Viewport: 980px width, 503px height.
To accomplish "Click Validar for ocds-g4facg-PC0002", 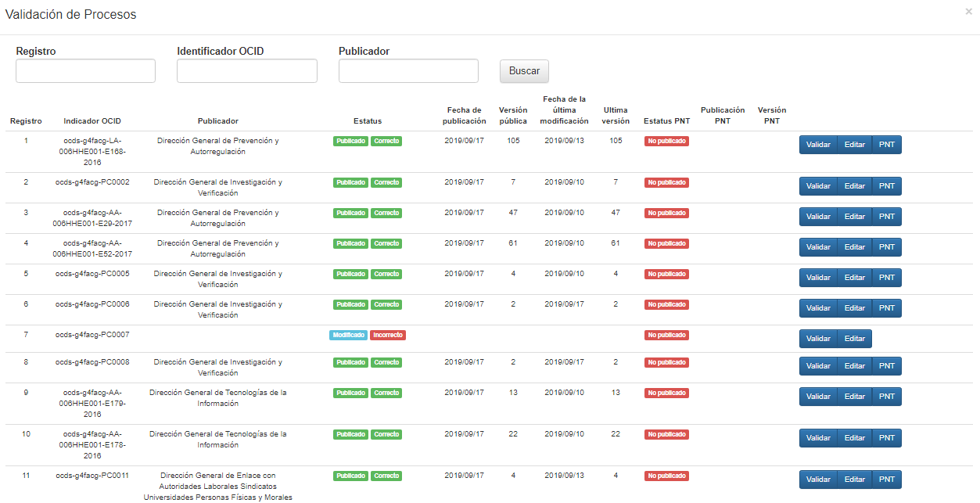I will tap(818, 186).
